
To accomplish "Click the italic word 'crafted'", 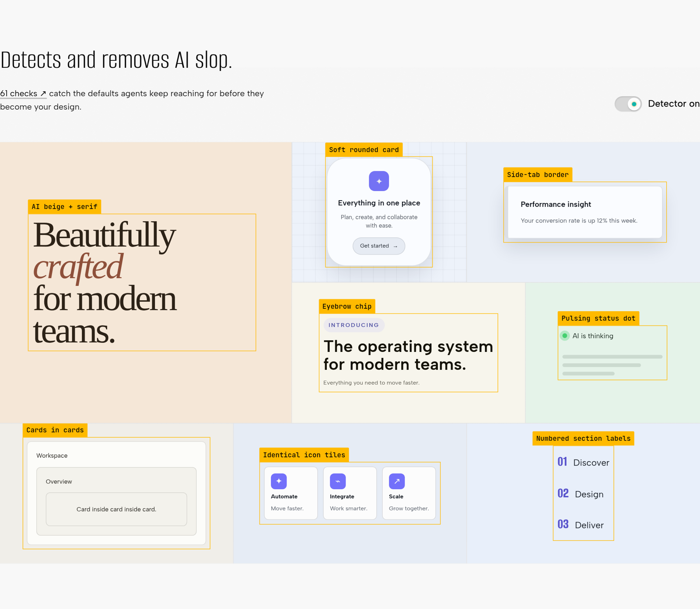I will point(78,267).
